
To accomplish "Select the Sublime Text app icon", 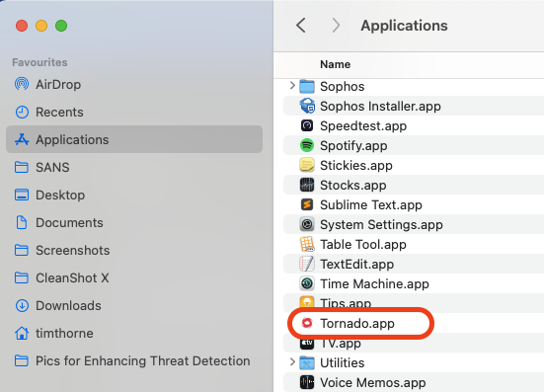I will (307, 204).
